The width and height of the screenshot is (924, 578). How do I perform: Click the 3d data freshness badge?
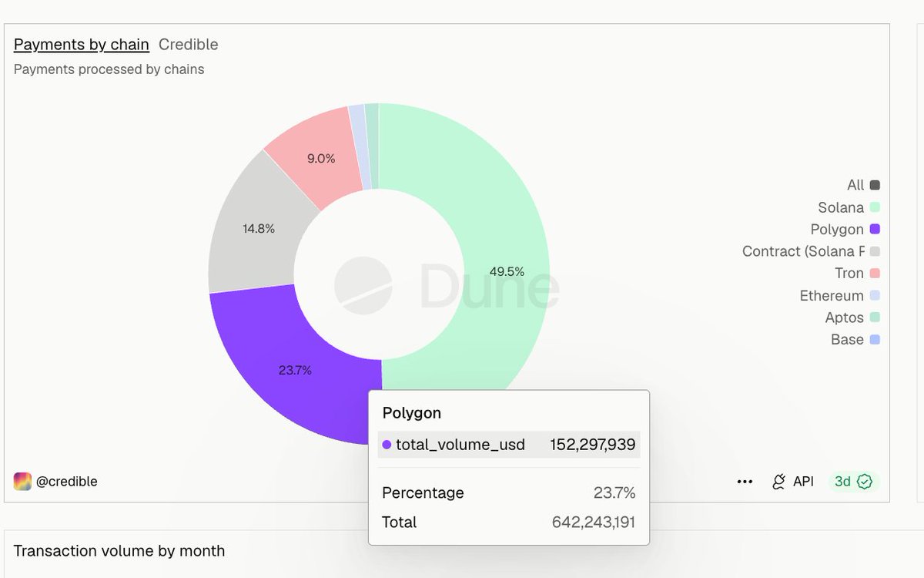pos(854,482)
